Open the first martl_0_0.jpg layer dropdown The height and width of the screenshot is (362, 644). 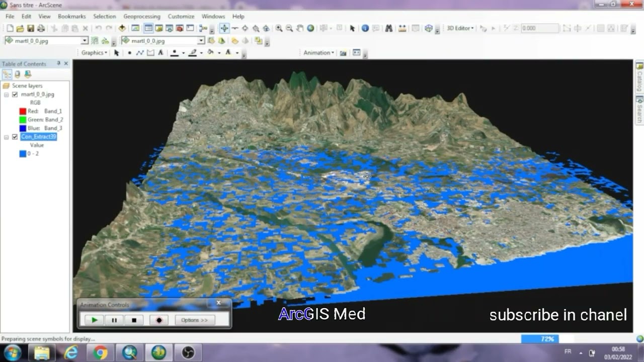(85, 41)
